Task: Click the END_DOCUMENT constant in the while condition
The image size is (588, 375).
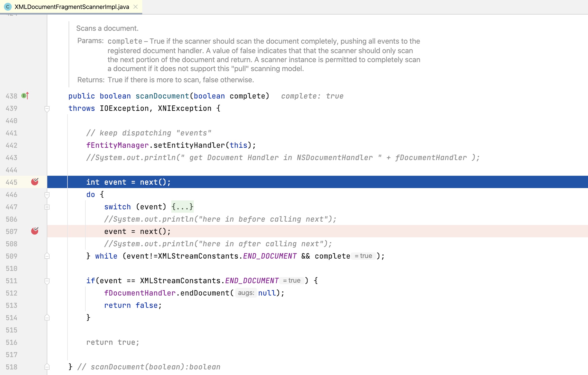Action: (x=270, y=256)
